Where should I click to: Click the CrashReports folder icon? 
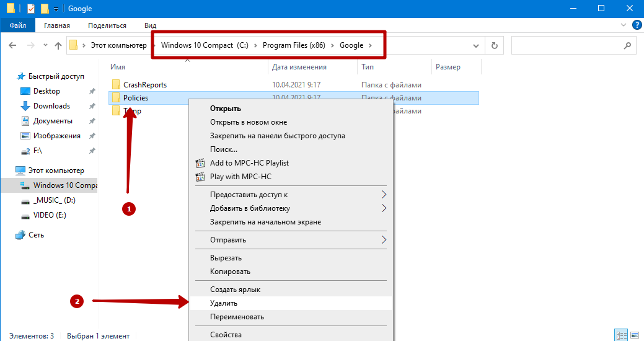[x=115, y=84]
